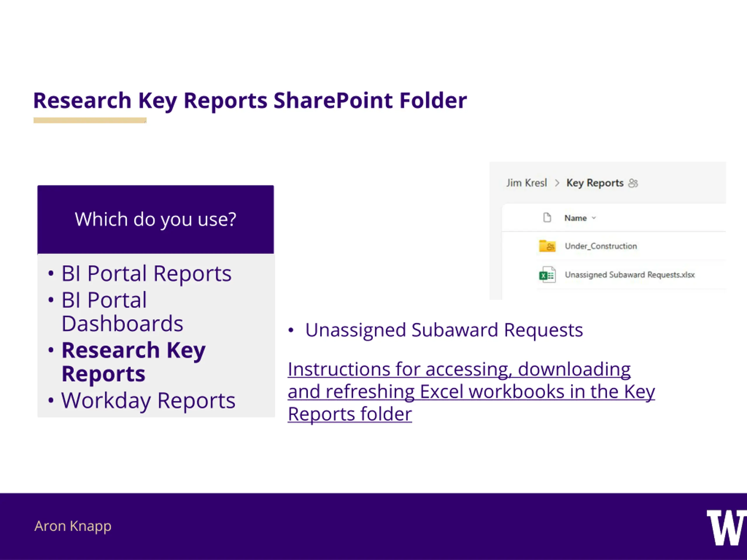Click the Key Reports breadcrumb
Screen dimensions: 747x560
595,183
